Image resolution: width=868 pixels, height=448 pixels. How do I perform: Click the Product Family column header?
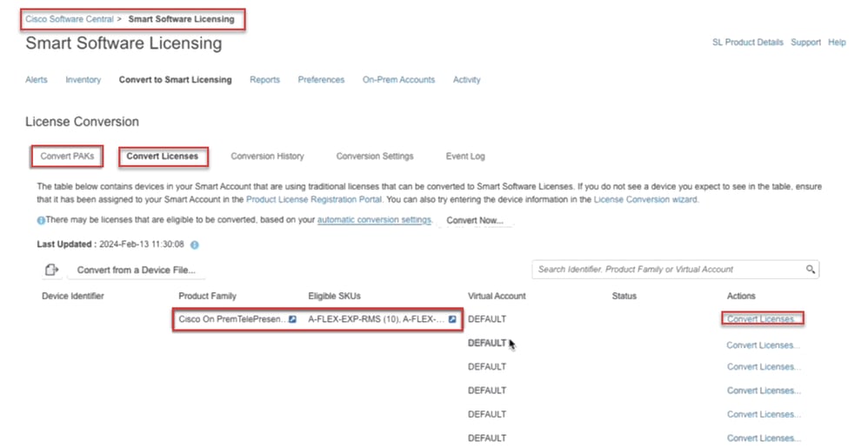[x=208, y=296]
